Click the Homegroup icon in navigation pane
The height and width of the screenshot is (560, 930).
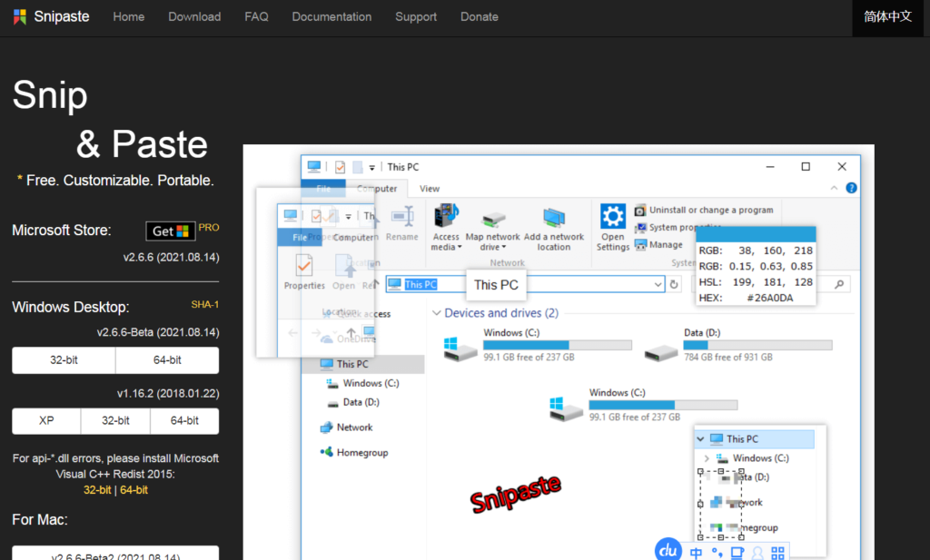(326, 452)
